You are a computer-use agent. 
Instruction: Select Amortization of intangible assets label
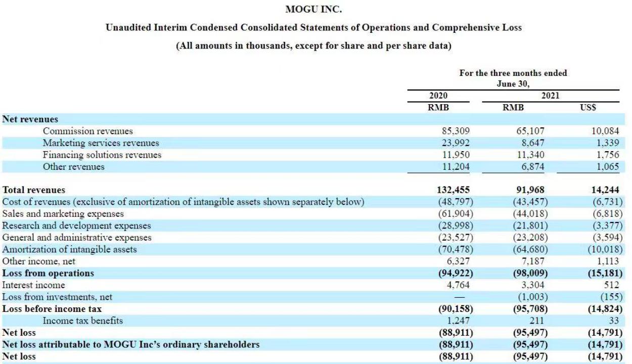(x=70, y=249)
